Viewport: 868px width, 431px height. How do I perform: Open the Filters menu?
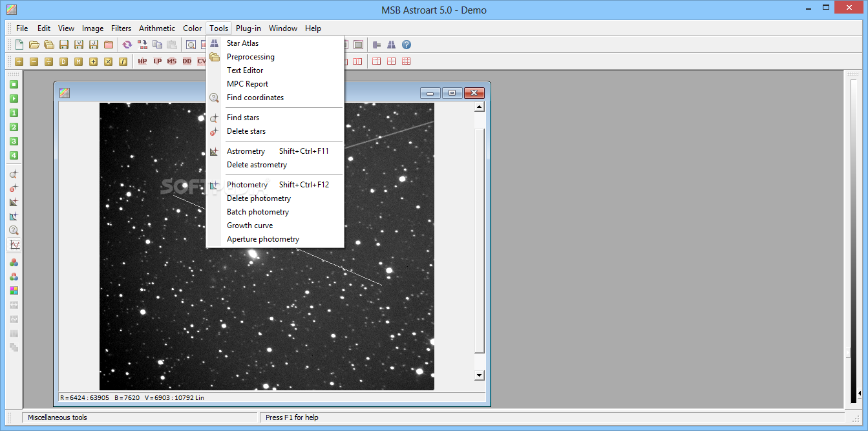(x=121, y=28)
